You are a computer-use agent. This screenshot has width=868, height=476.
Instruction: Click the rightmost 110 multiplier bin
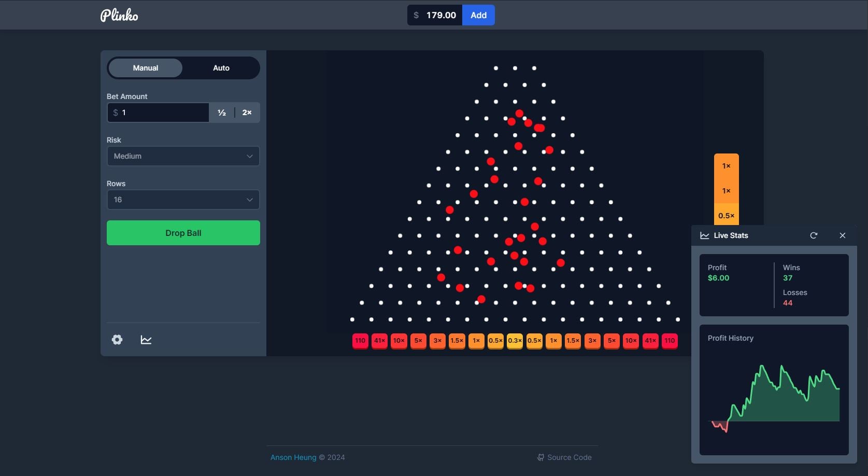click(x=670, y=341)
